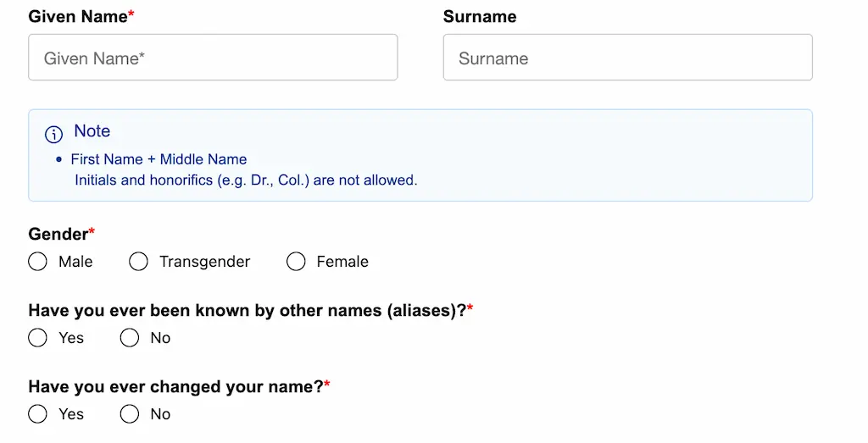Pick the Female gender radio button
Screen dimensions: 868x443
296,262
